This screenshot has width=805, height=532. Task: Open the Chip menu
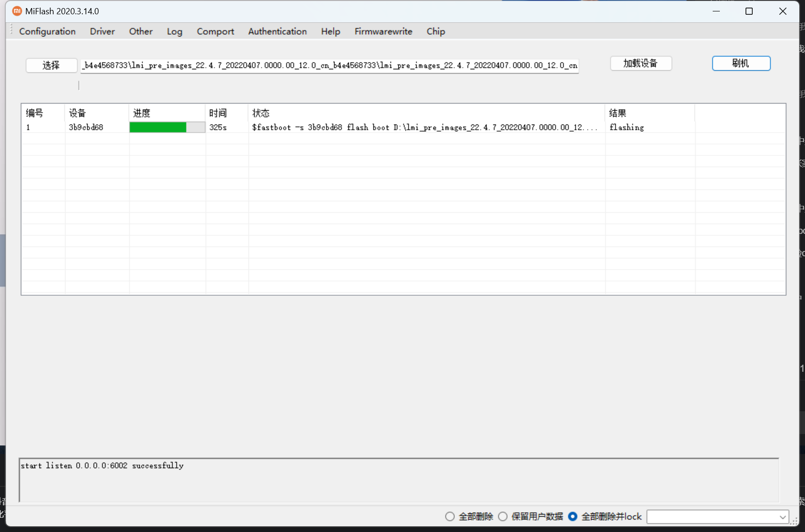click(436, 31)
